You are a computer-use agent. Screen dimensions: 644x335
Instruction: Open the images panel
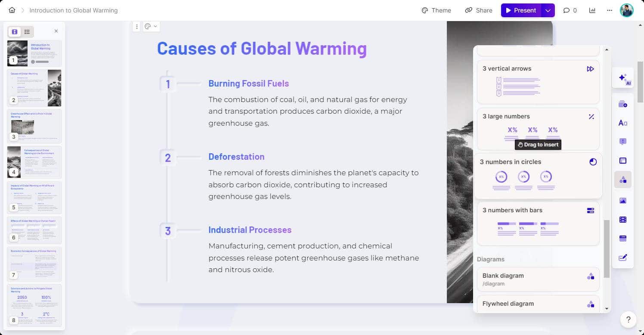coord(623,201)
